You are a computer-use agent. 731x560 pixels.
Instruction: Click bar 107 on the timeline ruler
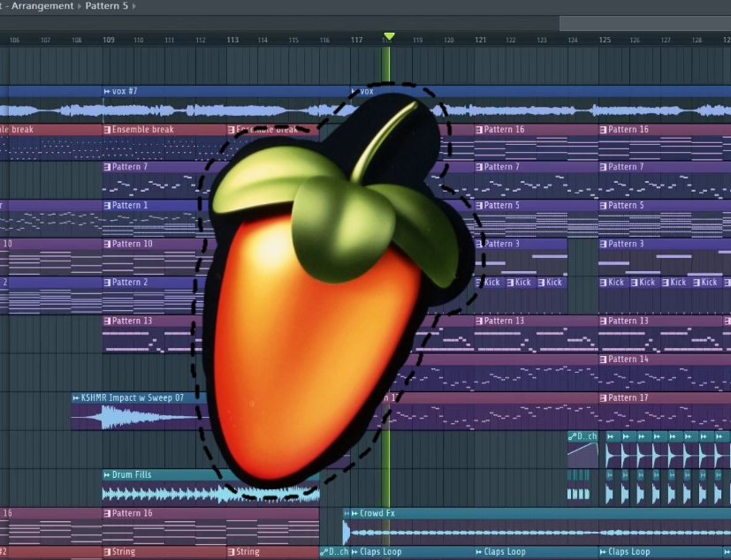click(46, 41)
